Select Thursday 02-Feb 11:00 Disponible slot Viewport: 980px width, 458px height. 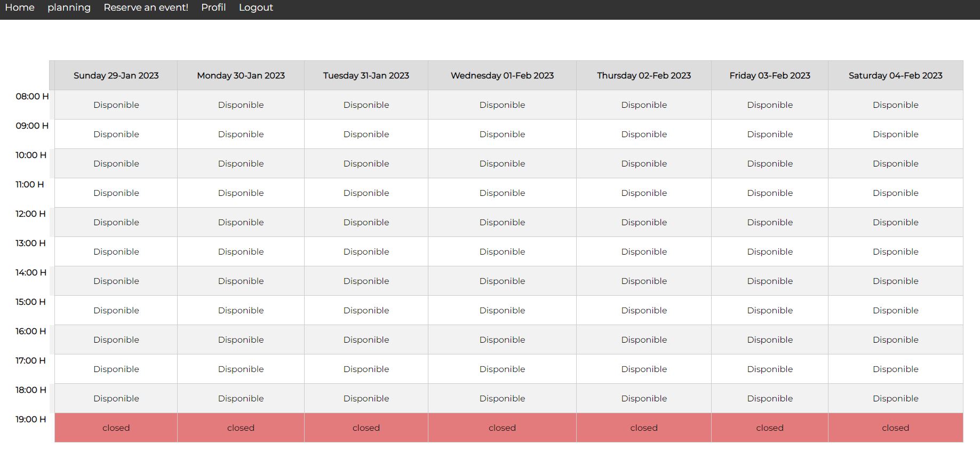point(644,193)
